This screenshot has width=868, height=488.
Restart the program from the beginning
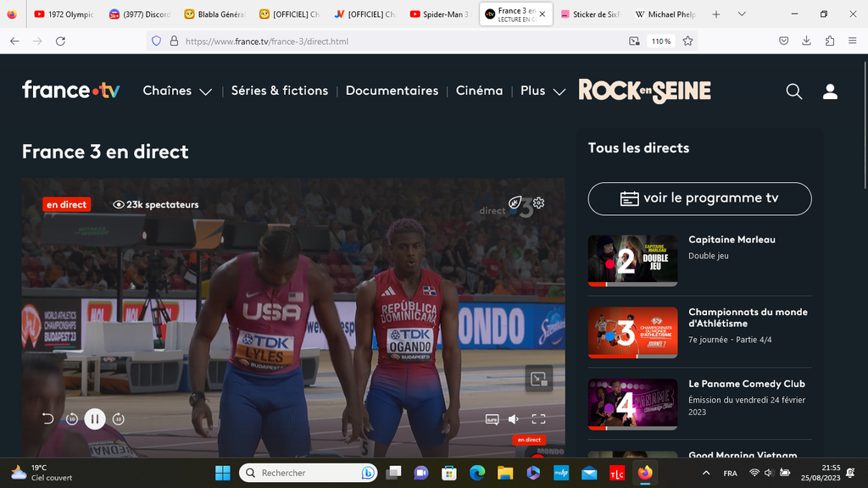48,419
